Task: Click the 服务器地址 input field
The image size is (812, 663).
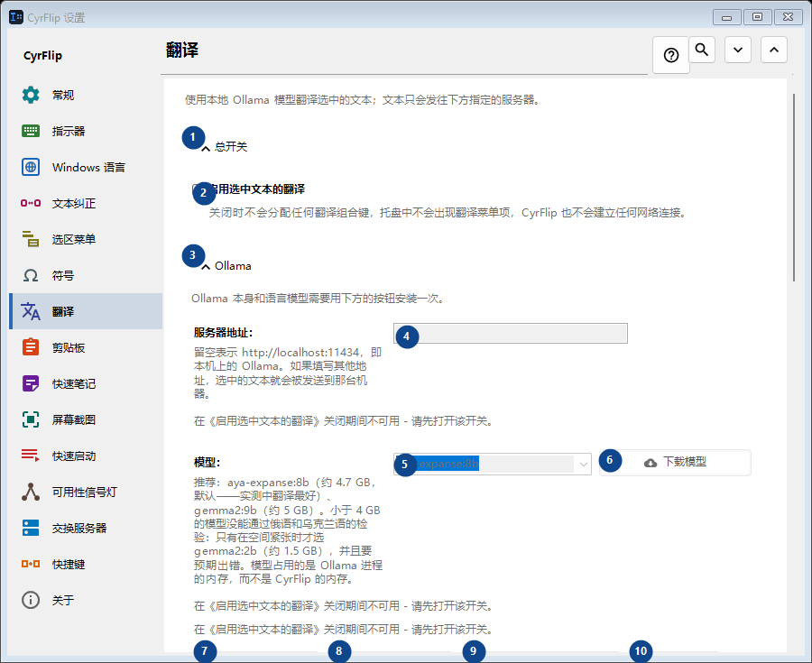Action: tap(511, 334)
